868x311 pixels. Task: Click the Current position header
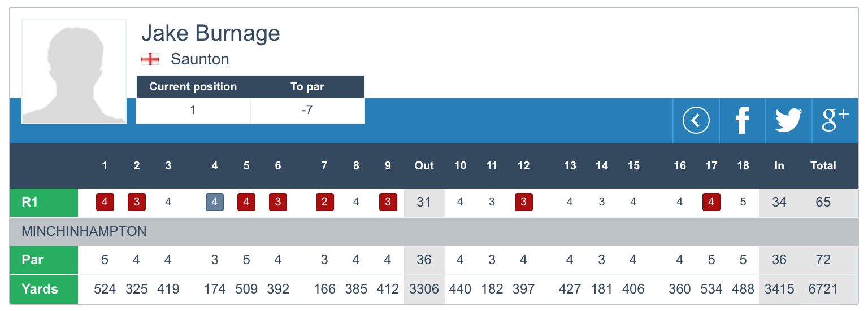click(x=193, y=87)
